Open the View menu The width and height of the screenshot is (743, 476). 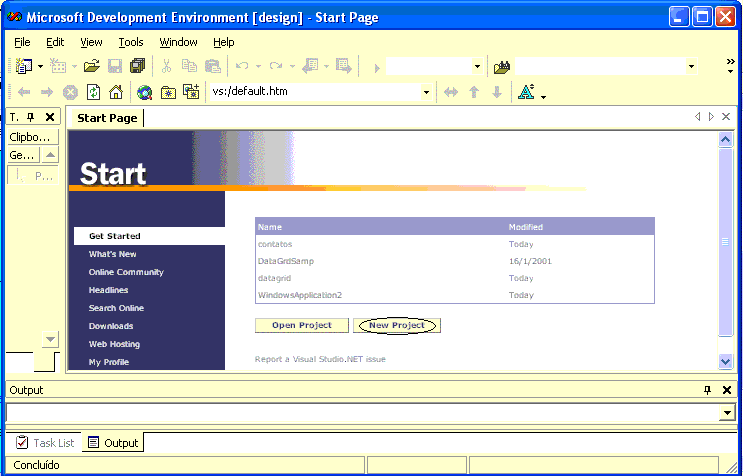click(91, 42)
